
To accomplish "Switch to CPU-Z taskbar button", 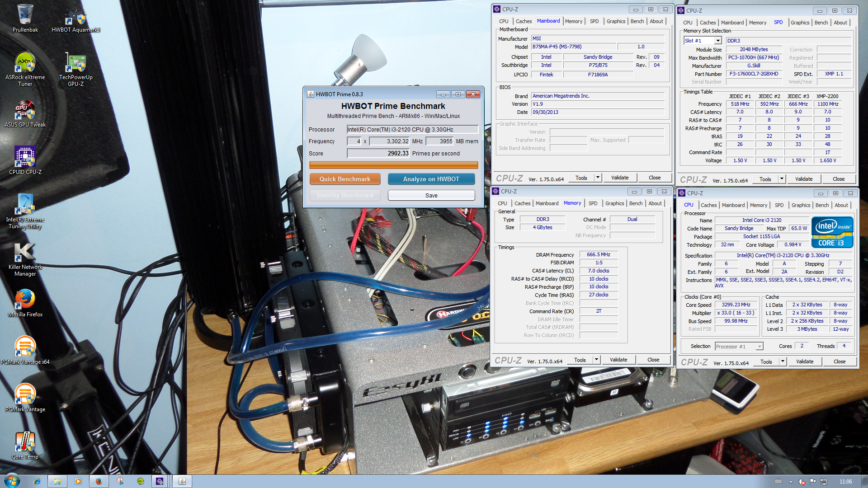I will click(x=160, y=481).
